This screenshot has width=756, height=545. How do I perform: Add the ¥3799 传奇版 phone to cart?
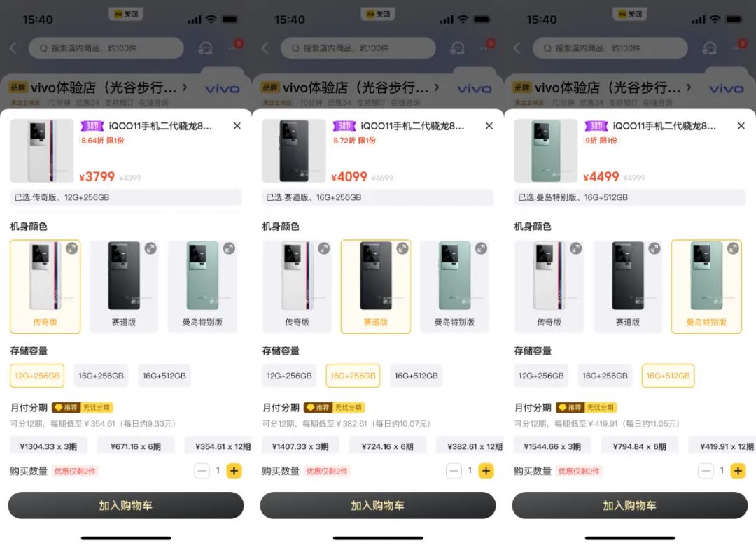coord(126,506)
